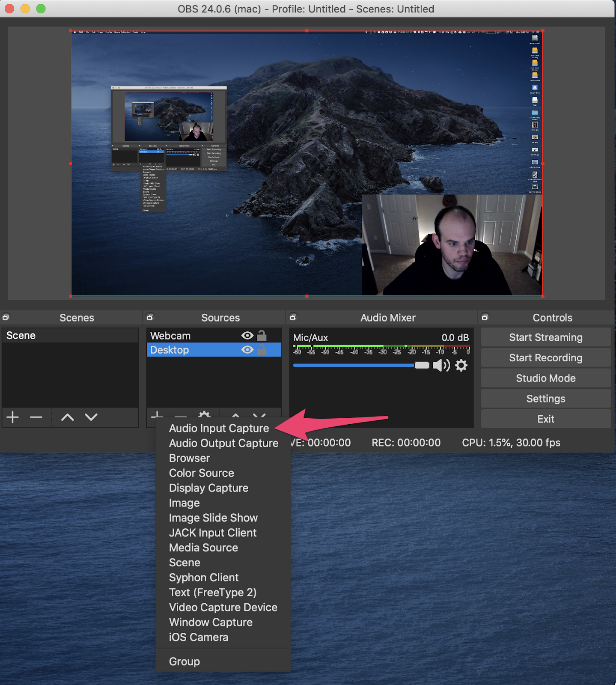616x685 pixels.
Task: Remove the selected scene with the minus icon
Action: (36, 417)
